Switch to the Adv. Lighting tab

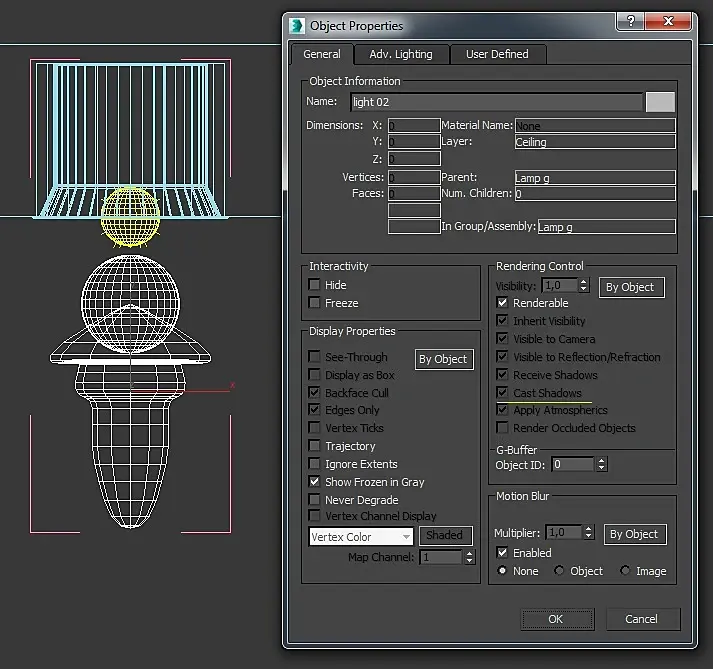click(x=401, y=54)
